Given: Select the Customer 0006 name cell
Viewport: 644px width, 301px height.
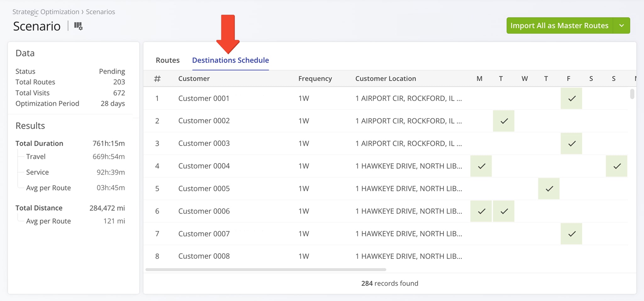Looking at the screenshot, I should coord(204,211).
